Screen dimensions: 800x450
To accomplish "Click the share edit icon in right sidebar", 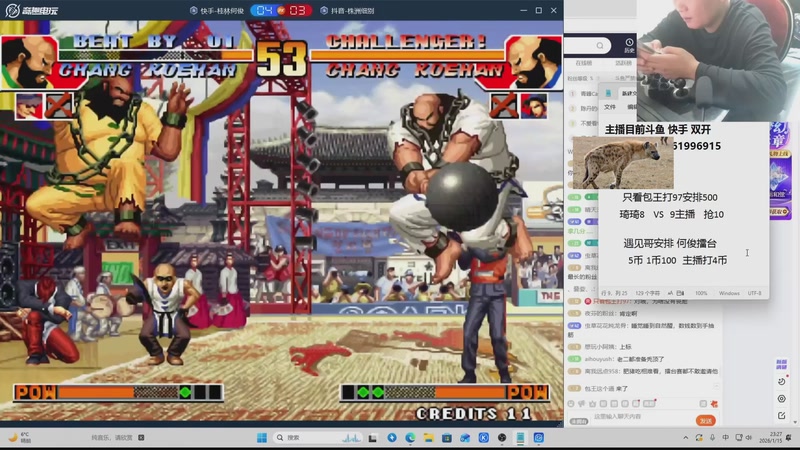I will [x=782, y=416].
